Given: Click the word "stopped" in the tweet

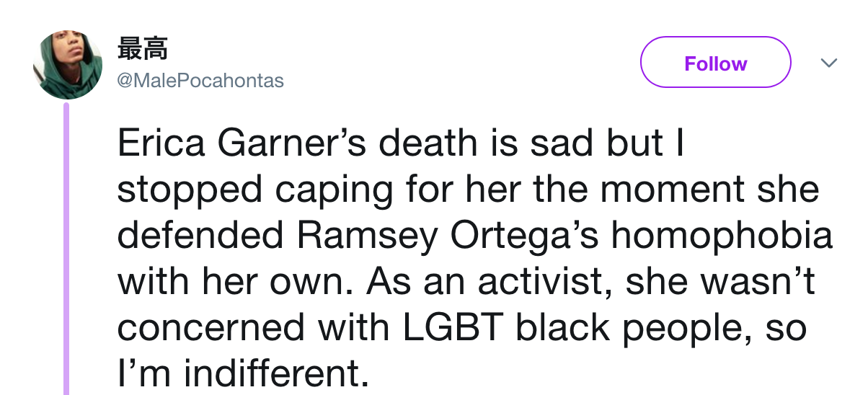Looking at the screenshot, I should coord(190,192).
